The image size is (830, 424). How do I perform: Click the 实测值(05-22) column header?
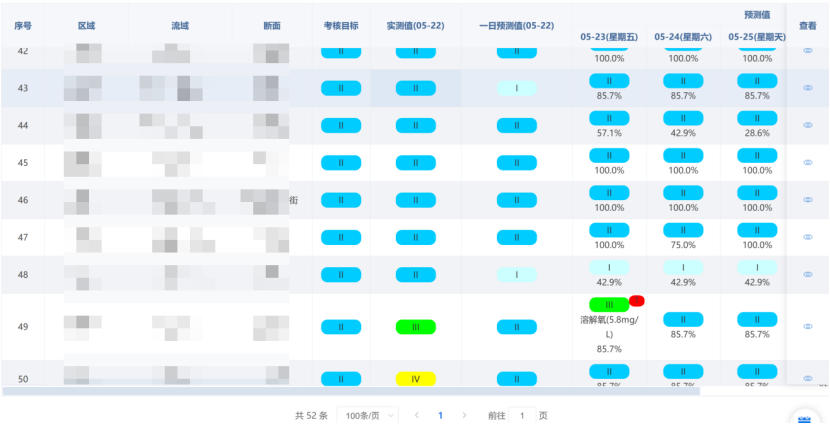[416, 25]
